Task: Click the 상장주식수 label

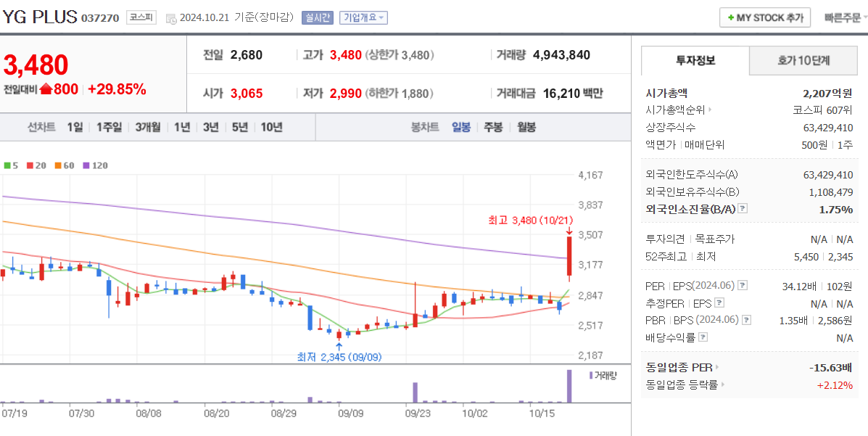Action: (x=670, y=128)
